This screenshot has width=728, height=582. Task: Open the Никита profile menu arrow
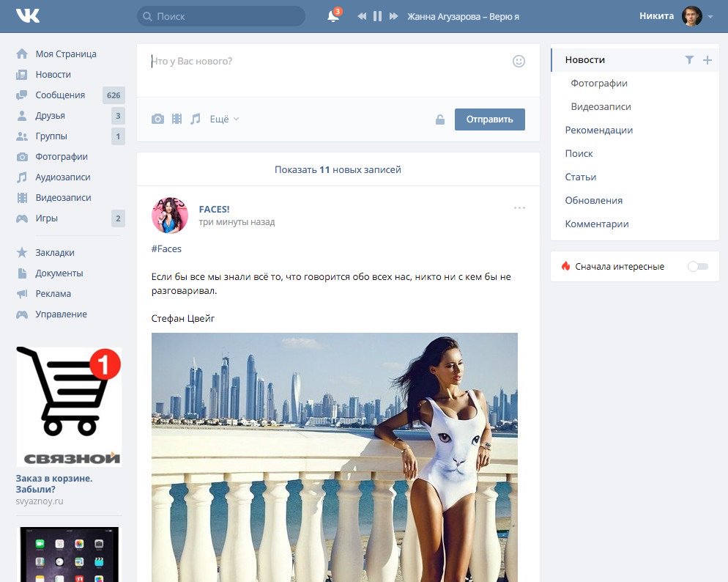point(710,17)
